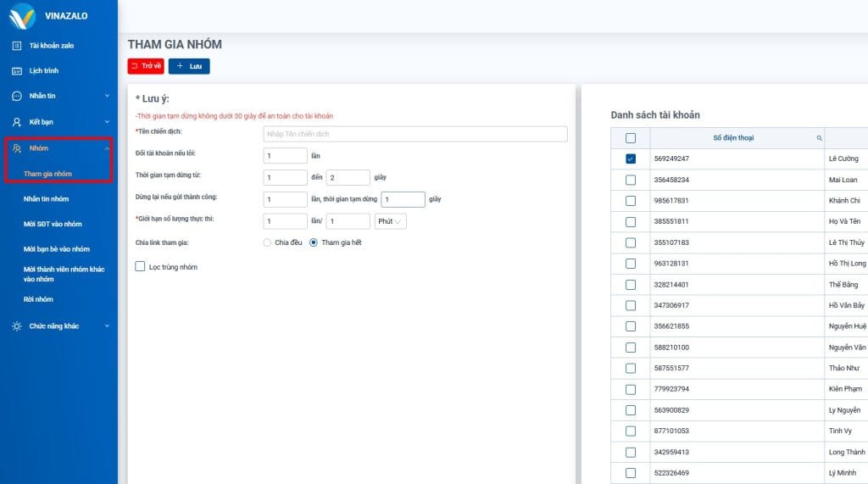
Task: Click the Chức năng khác sun icon
Action: point(16,326)
